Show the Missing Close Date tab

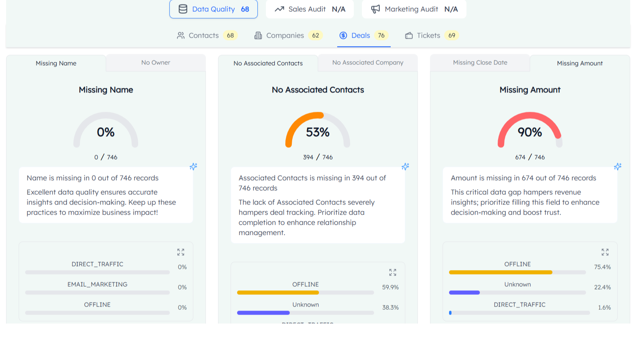(480, 63)
